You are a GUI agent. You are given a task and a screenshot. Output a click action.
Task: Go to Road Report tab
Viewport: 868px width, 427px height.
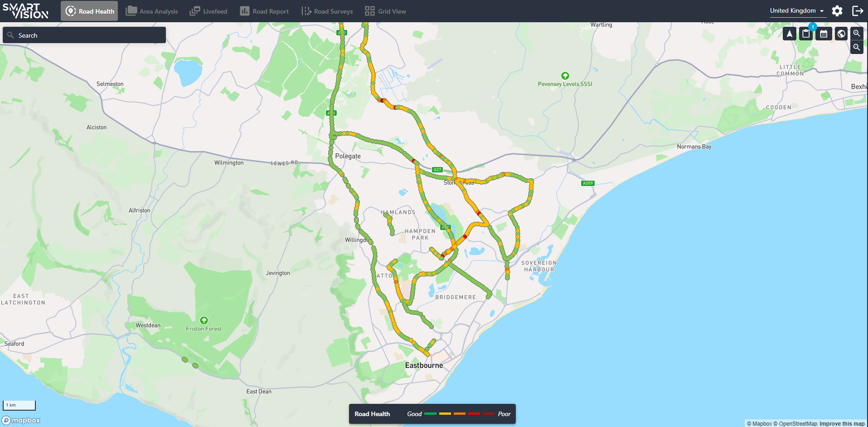click(264, 11)
